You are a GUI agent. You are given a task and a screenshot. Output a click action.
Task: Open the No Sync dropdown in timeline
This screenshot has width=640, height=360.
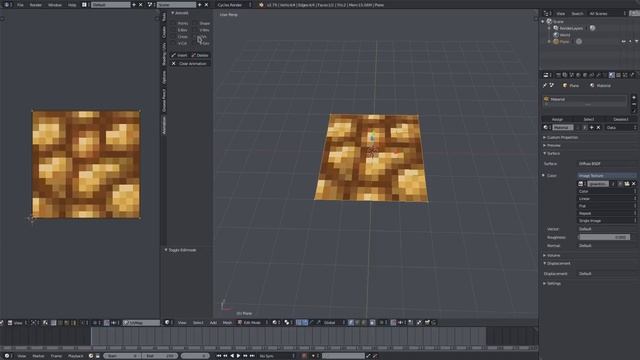coord(277,356)
